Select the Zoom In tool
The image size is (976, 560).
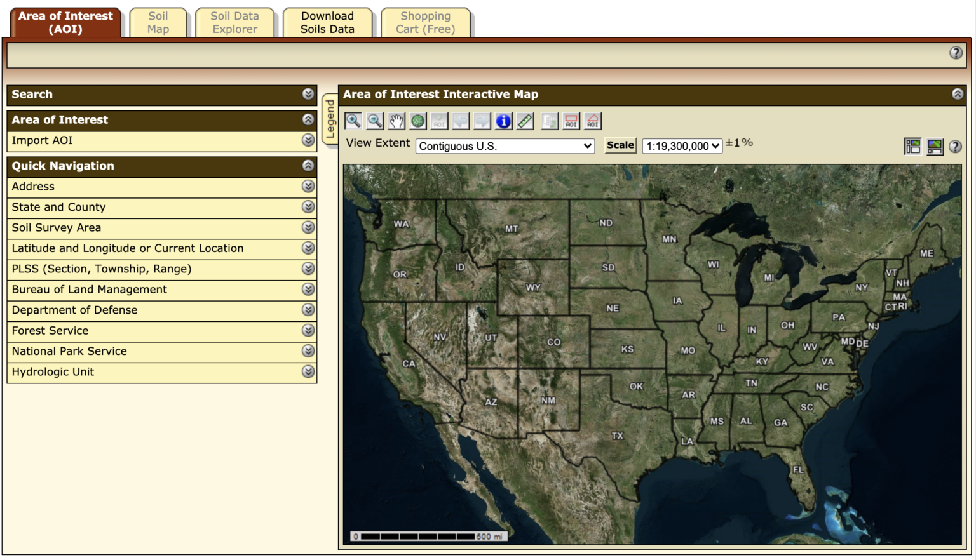coord(353,121)
